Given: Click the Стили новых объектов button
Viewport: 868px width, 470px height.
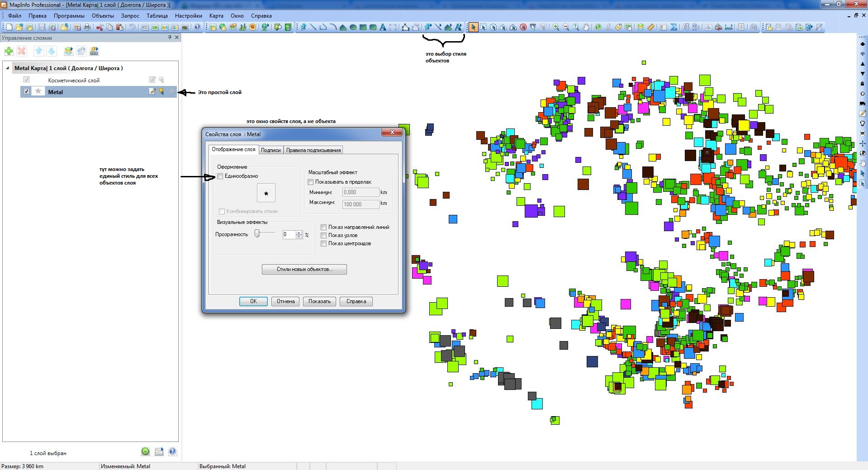Looking at the screenshot, I should 304,269.
